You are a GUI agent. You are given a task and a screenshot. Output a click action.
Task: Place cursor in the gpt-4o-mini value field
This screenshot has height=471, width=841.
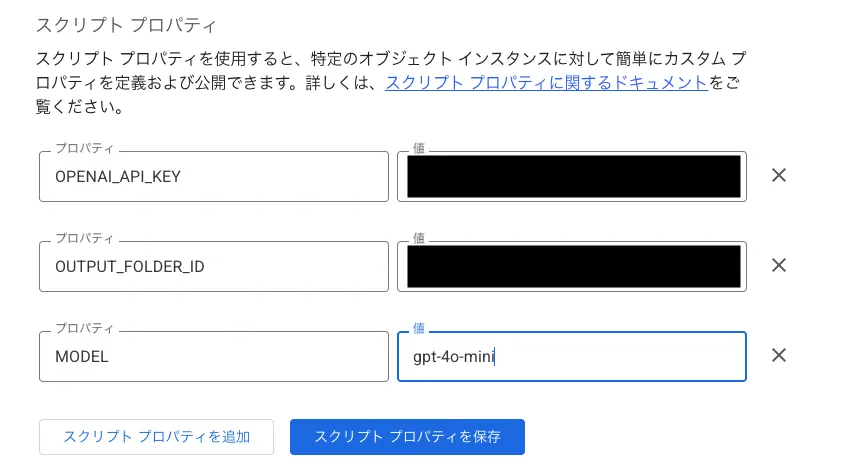pyautogui.click(x=572, y=357)
